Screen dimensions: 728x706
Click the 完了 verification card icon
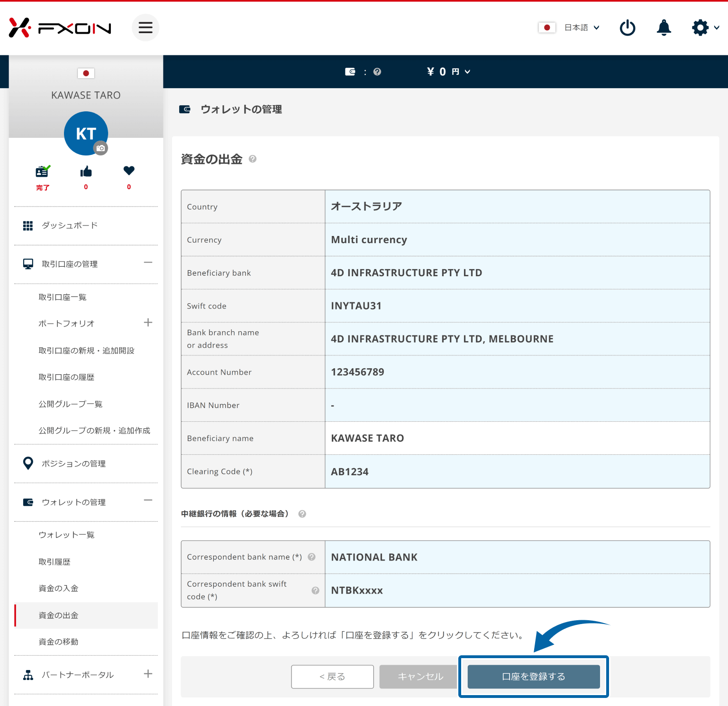point(43,172)
